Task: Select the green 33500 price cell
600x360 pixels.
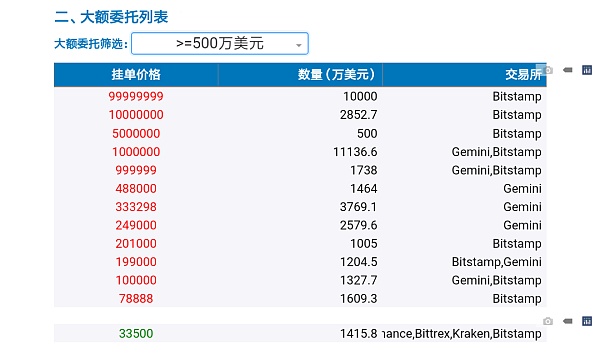Action: (x=136, y=334)
